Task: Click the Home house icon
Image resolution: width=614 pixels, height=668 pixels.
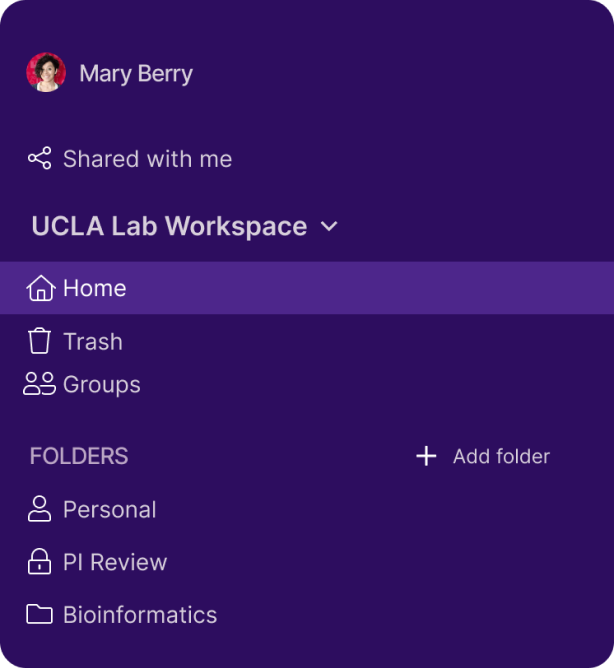Action: click(40, 289)
